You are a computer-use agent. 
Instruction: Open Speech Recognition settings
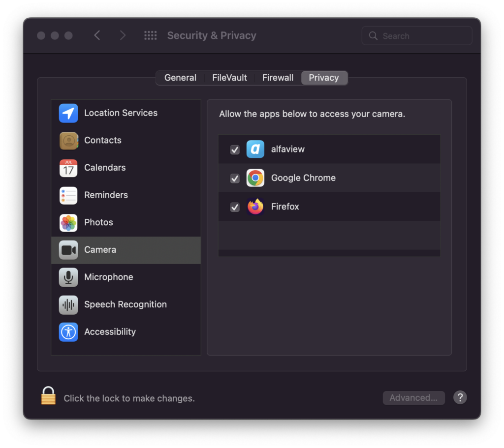click(68, 304)
